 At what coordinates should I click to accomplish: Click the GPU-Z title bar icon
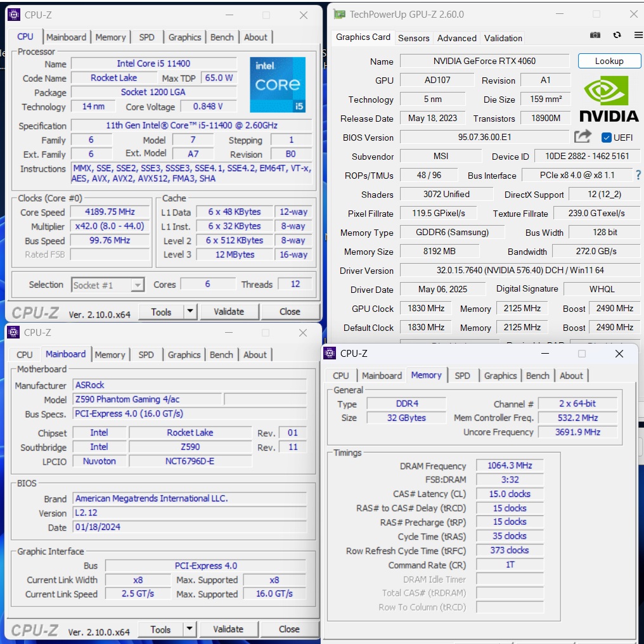[340, 15]
